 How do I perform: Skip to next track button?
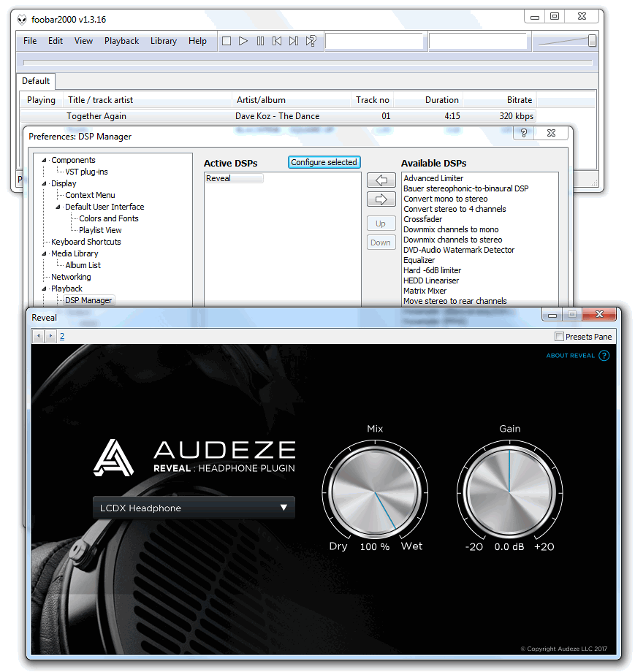pos(294,41)
